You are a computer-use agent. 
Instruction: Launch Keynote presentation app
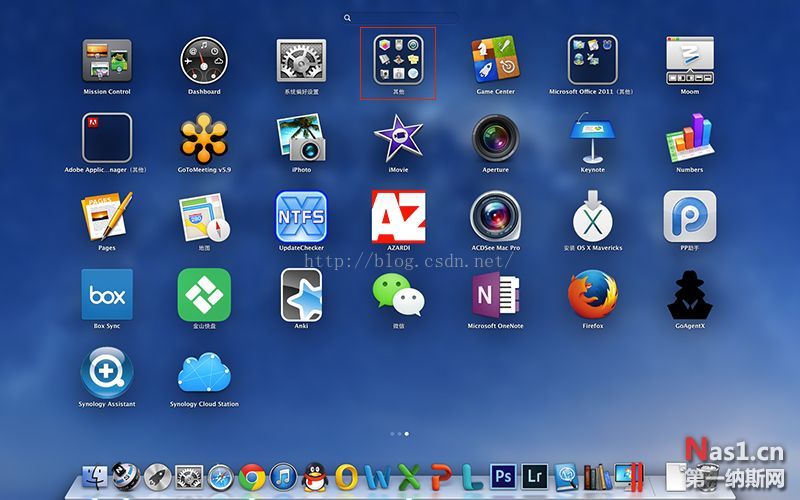593,138
